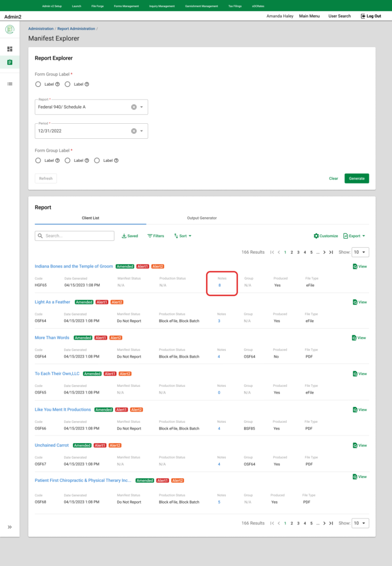Click the report Search input field

coord(75,236)
